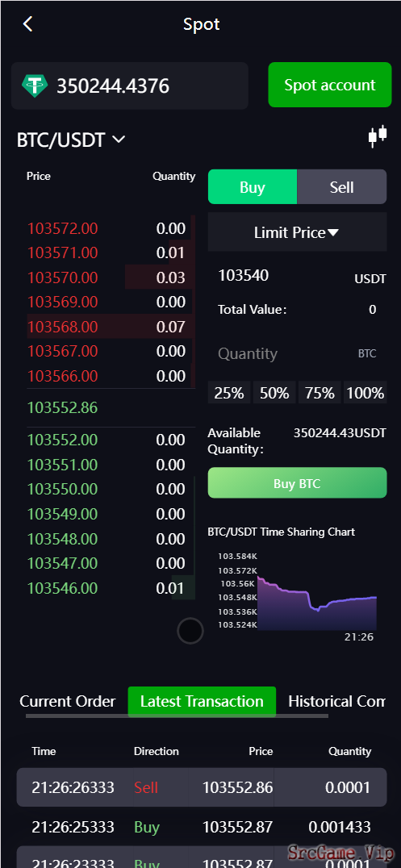Open the Historical tab
Viewport: 401px width, 868px height.
click(x=336, y=701)
